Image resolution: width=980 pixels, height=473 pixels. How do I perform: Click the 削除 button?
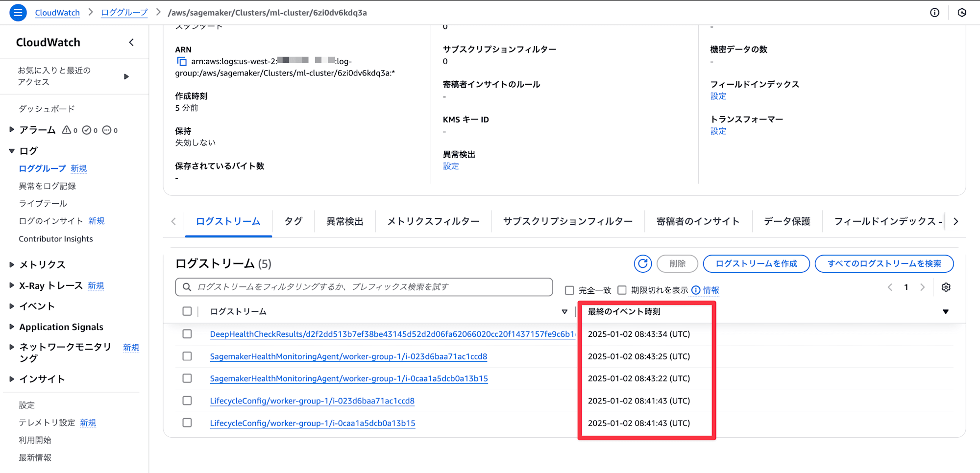click(x=677, y=263)
